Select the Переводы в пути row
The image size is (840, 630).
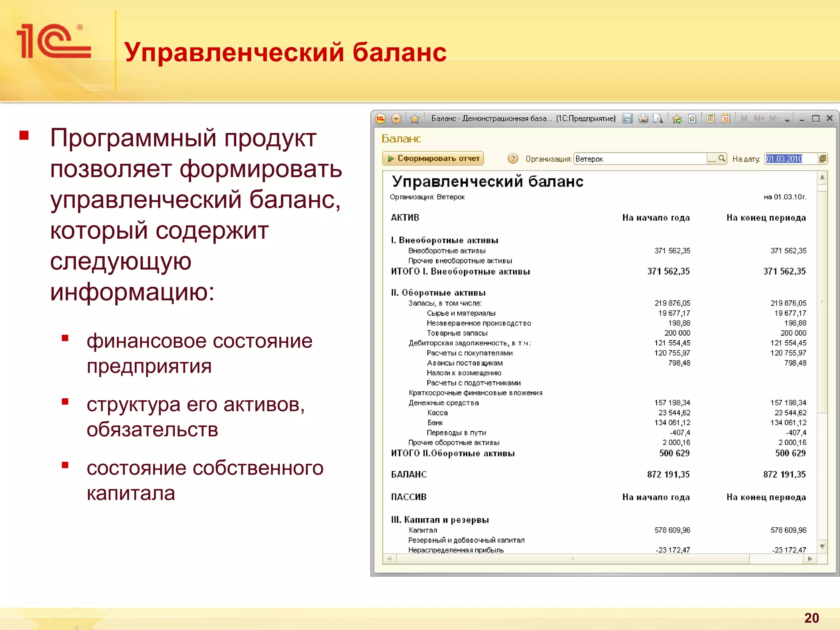point(599,433)
